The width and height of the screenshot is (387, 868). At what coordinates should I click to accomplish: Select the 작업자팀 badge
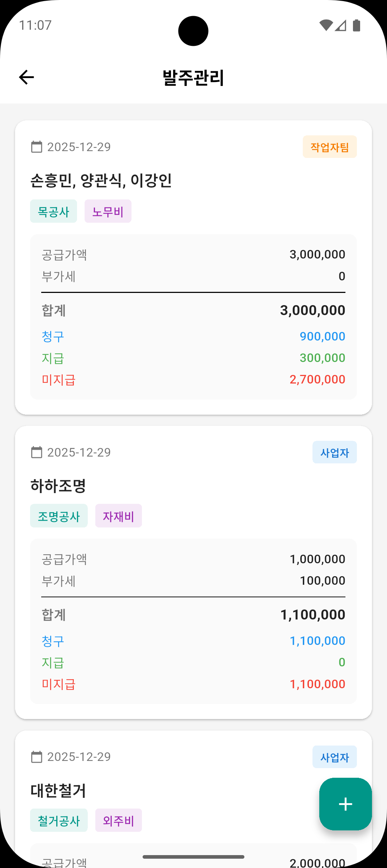click(x=330, y=147)
